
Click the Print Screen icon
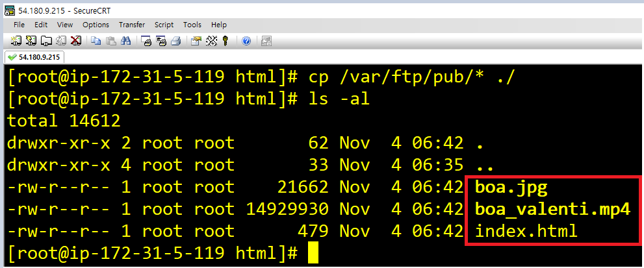coord(146,41)
